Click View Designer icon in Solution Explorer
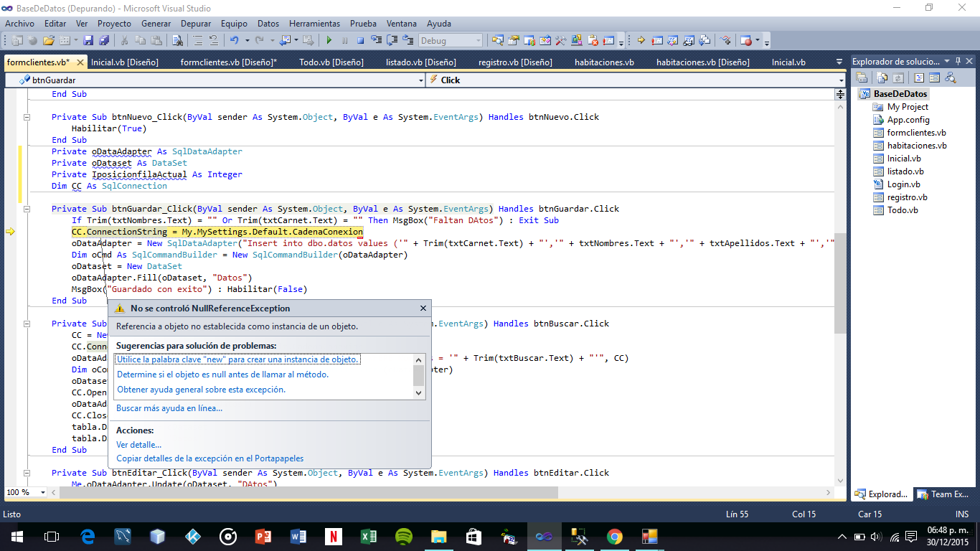The image size is (980, 551). [935, 77]
